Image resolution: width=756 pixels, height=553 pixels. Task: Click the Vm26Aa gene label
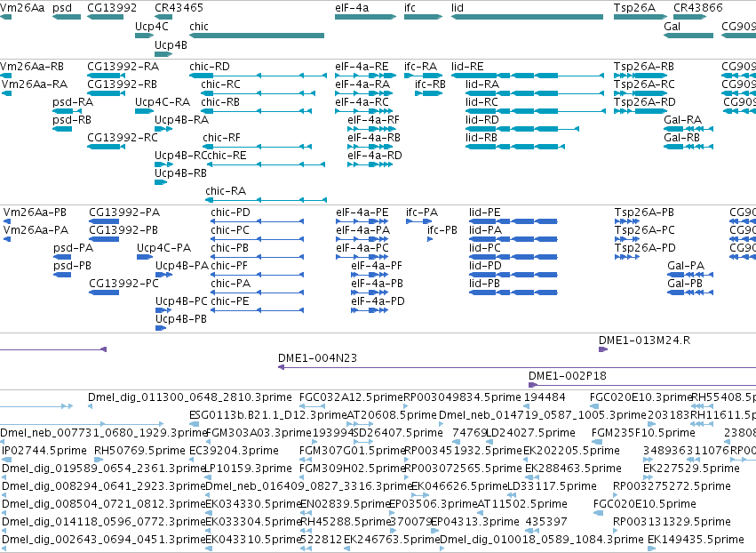[22, 8]
